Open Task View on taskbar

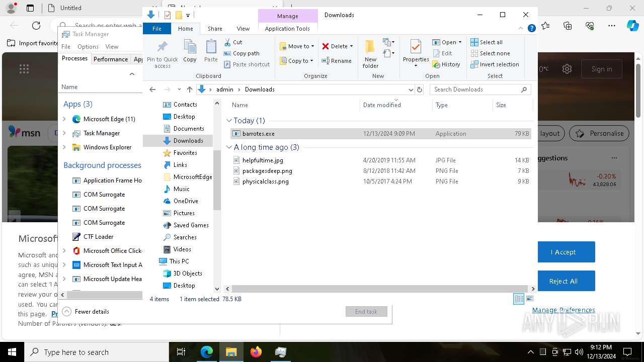tap(181, 352)
